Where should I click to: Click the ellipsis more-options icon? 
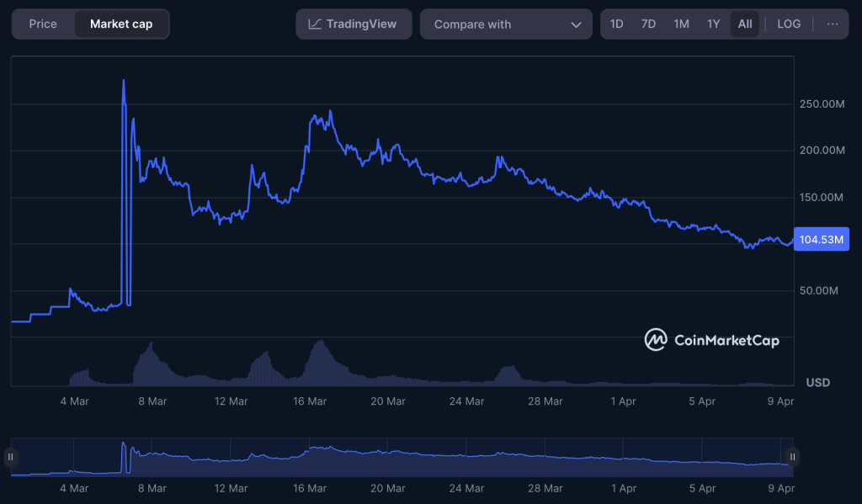pos(832,24)
